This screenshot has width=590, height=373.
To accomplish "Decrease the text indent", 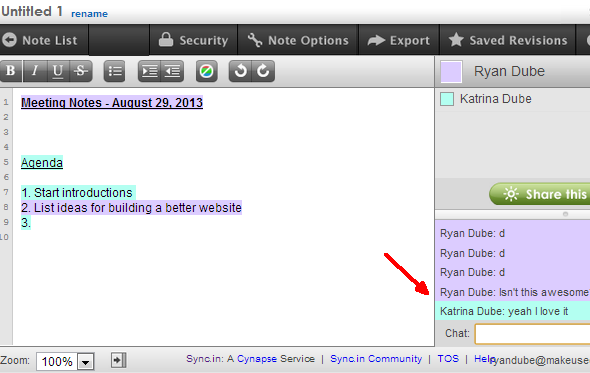I will (x=173, y=71).
